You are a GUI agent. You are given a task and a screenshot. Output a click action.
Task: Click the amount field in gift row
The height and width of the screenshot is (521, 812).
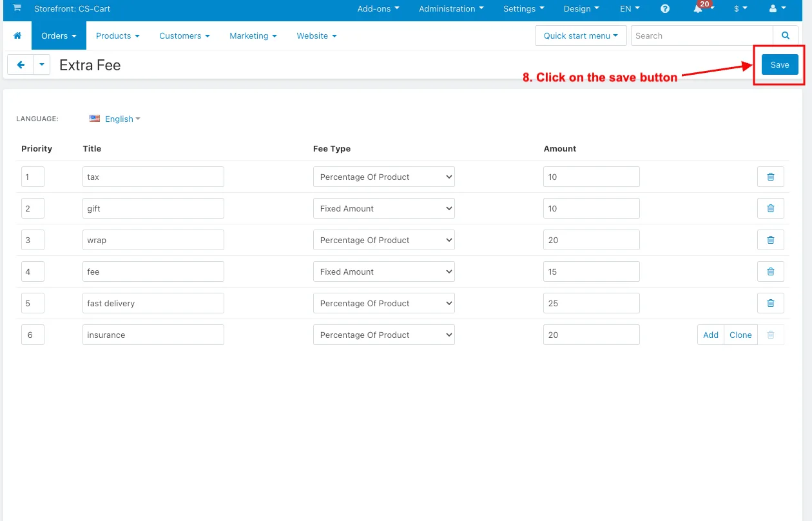coord(592,208)
